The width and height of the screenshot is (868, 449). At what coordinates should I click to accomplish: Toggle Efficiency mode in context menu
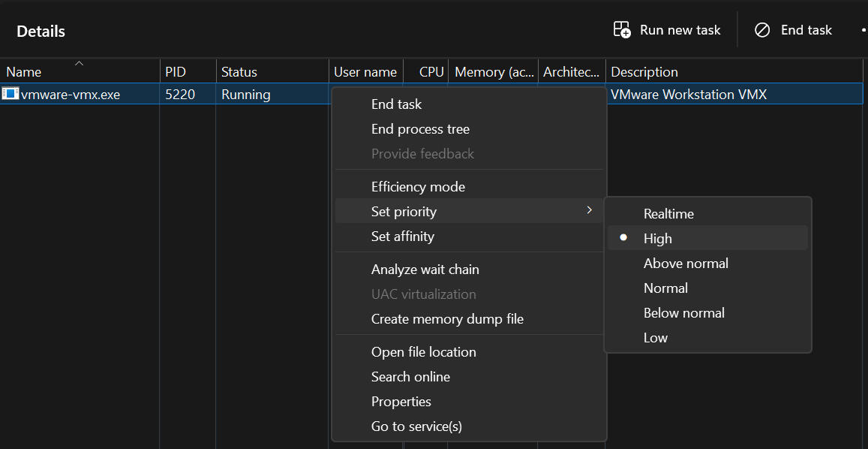(418, 187)
